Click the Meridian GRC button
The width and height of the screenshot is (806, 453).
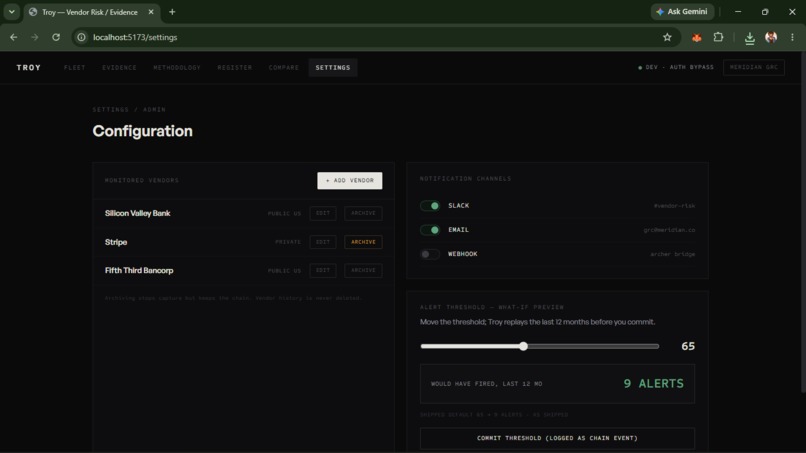(x=754, y=67)
